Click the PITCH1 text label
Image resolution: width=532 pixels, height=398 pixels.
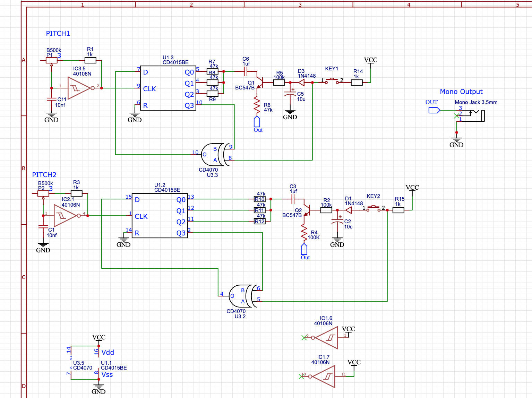point(58,33)
